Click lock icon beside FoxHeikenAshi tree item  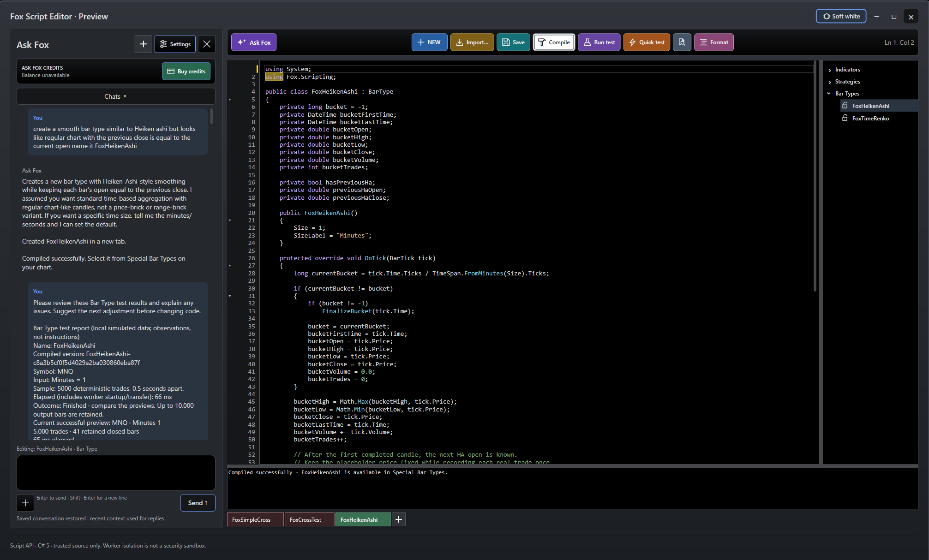pos(845,106)
